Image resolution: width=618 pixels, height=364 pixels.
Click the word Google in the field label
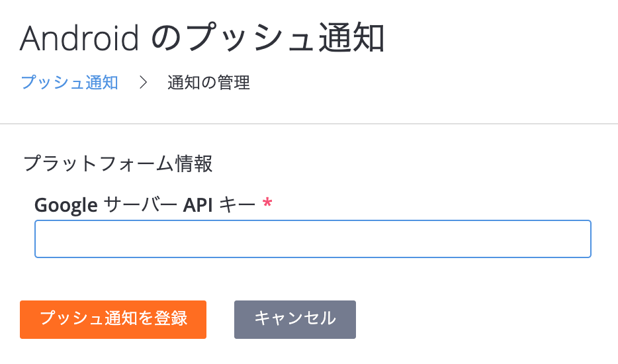[x=66, y=205]
